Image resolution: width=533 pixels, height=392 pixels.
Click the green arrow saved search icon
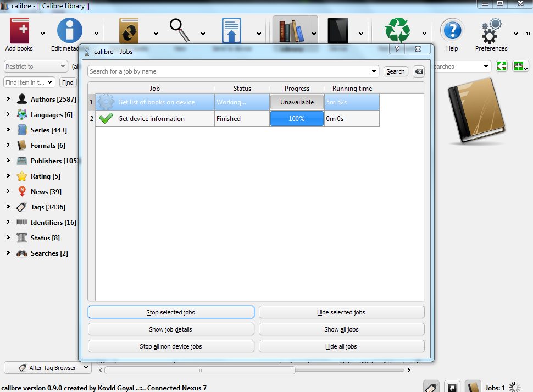click(x=502, y=66)
